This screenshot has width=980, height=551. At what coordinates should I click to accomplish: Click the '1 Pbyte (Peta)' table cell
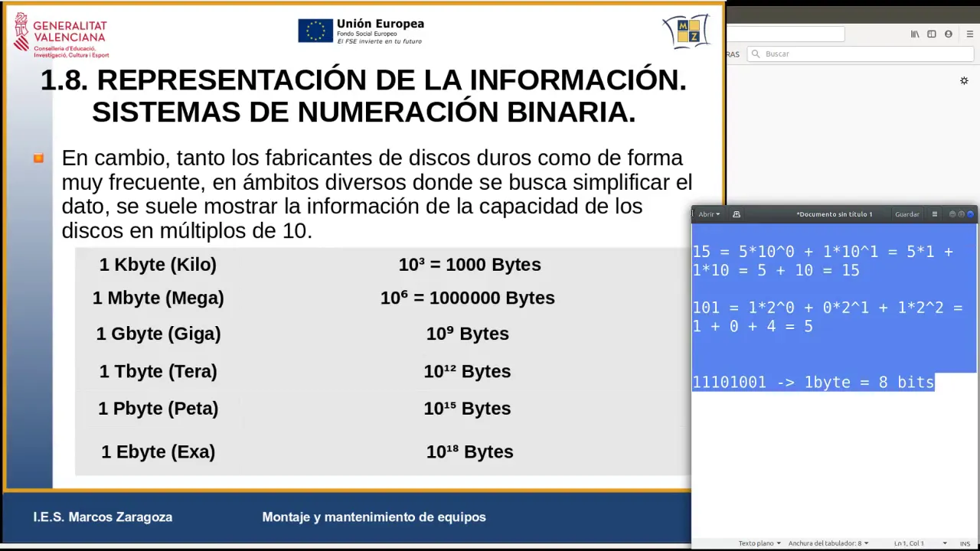tap(158, 408)
